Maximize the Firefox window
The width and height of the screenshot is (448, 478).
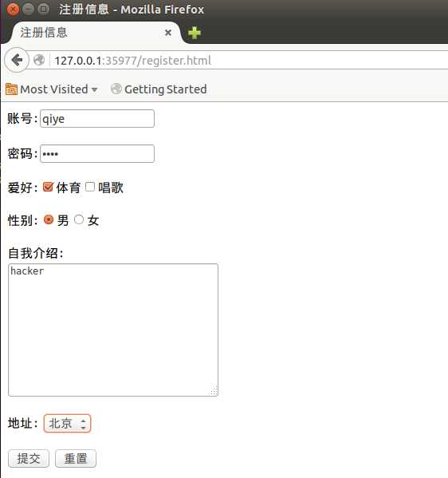click(x=44, y=9)
